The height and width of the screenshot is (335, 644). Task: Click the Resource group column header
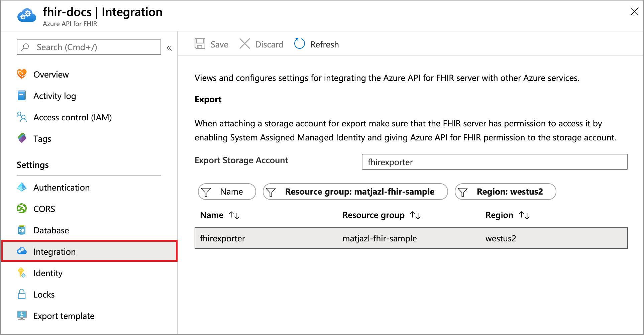[x=373, y=215]
